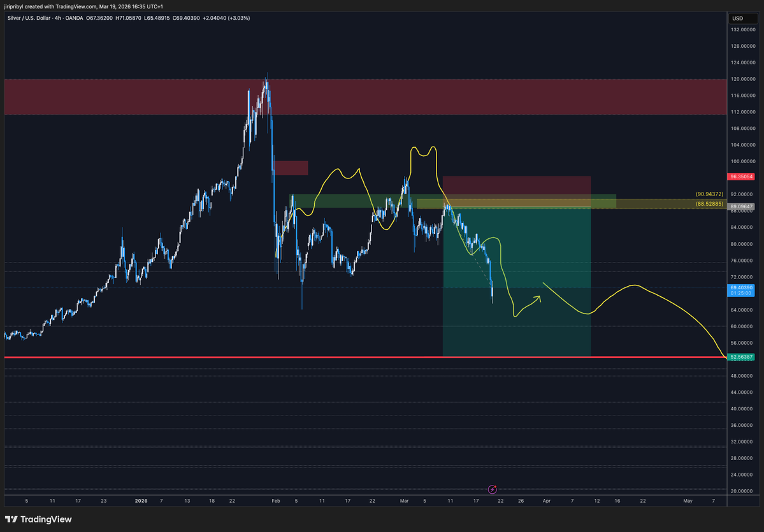
Task: Click the 120.00000 price axis label
Action: click(742, 79)
